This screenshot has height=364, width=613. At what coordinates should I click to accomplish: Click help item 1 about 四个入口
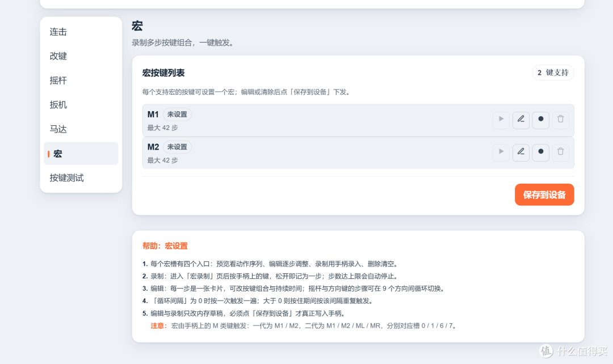(271, 264)
